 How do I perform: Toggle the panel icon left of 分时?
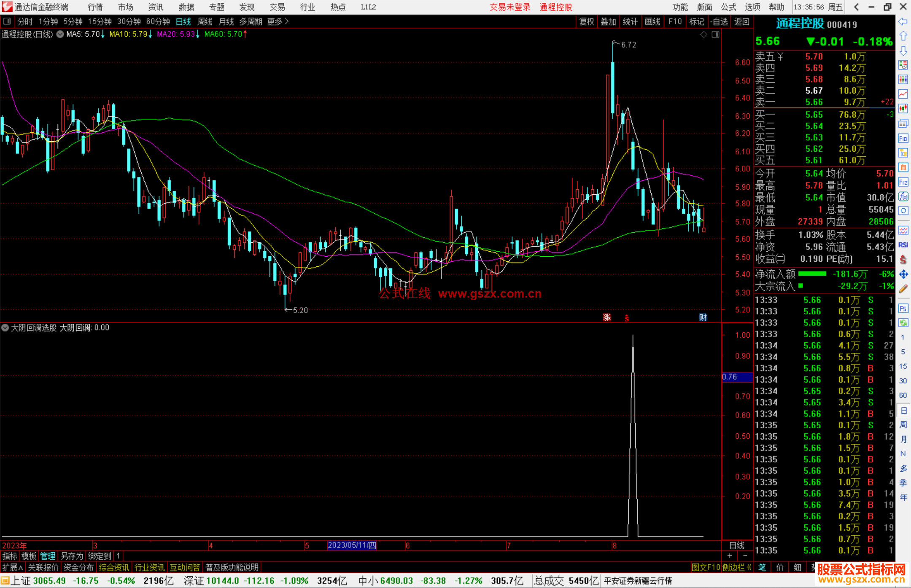click(7, 21)
